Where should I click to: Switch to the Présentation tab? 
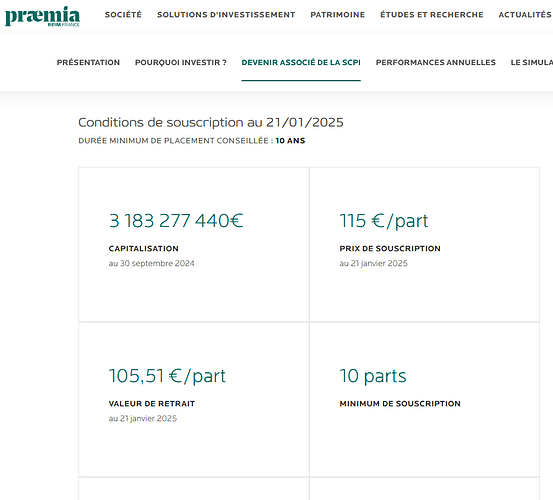coord(88,62)
